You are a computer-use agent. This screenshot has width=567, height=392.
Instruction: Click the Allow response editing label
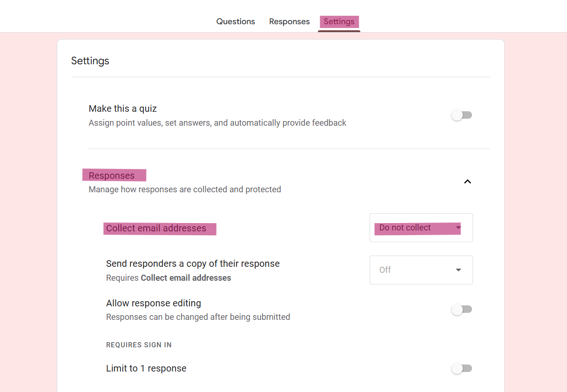click(154, 303)
